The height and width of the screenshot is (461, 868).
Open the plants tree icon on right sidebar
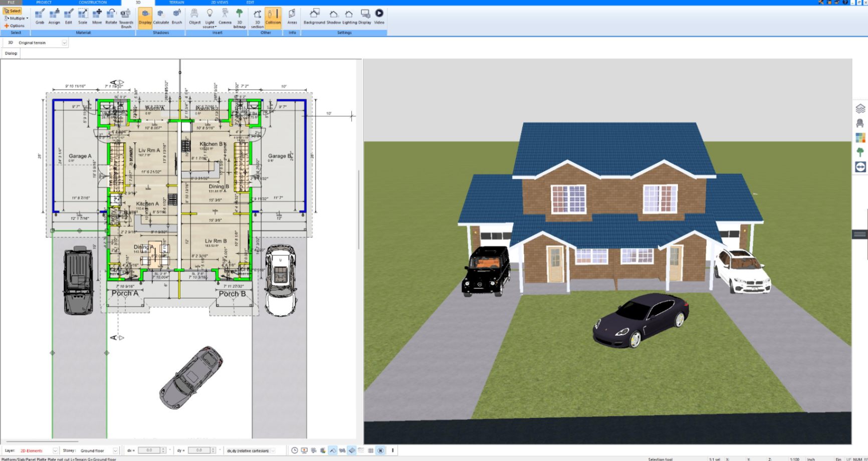click(x=860, y=152)
